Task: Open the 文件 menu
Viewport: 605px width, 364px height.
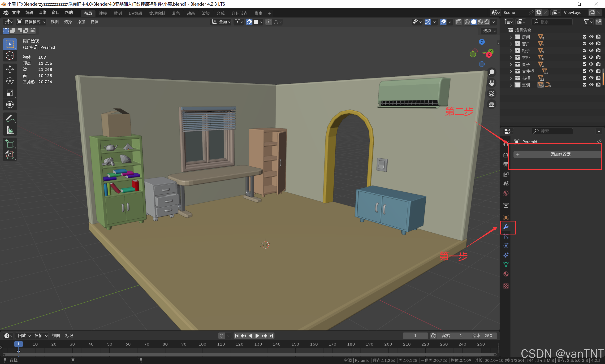Action: tap(16, 13)
